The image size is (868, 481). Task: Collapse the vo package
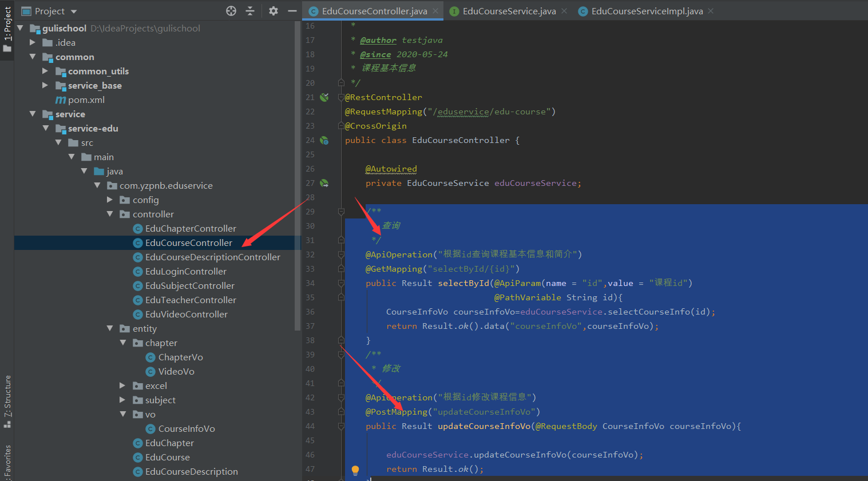tap(122, 414)
